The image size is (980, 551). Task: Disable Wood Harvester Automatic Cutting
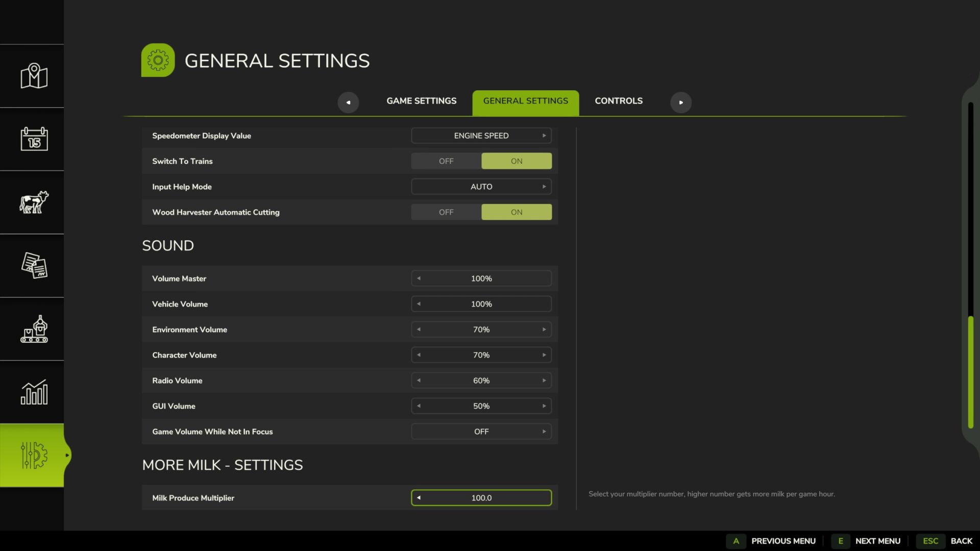coord(446,212)
